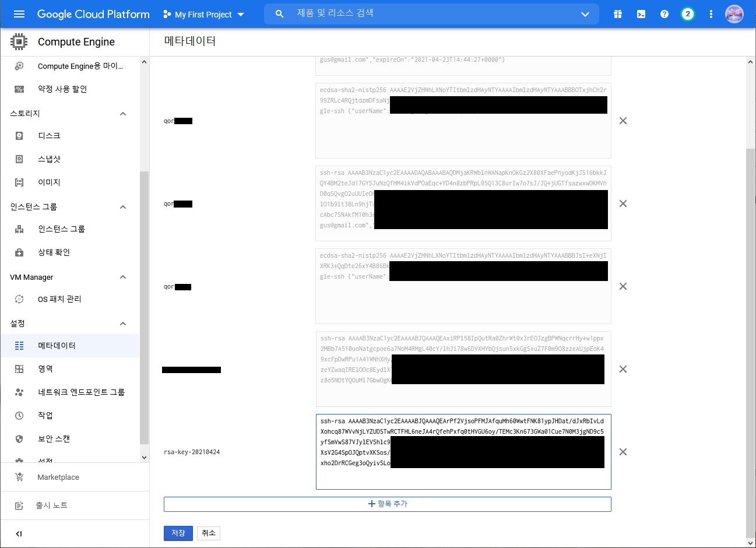Click in the rsa-key-20210424 key text area

point(463,452)
